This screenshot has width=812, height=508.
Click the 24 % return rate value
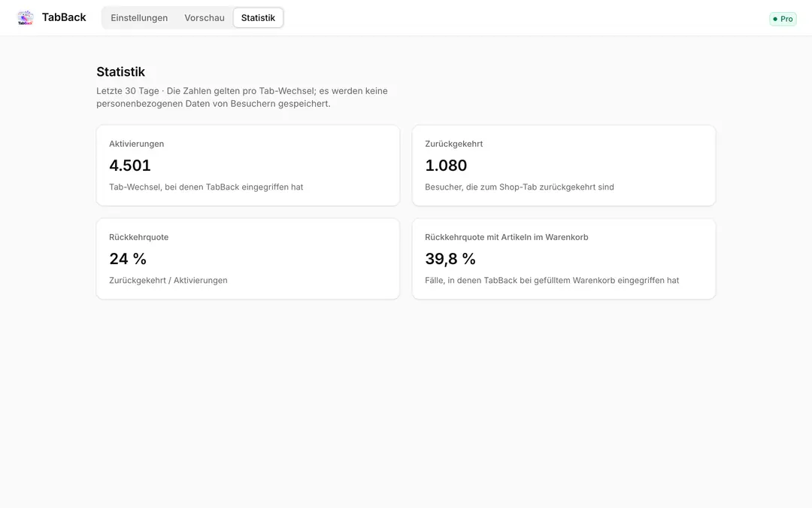coord(128,259)
